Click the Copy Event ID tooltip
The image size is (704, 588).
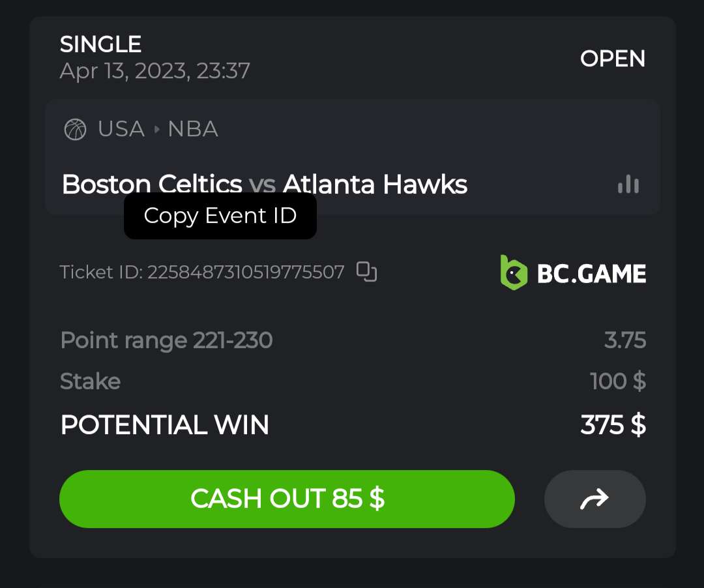tap(220, 216)
